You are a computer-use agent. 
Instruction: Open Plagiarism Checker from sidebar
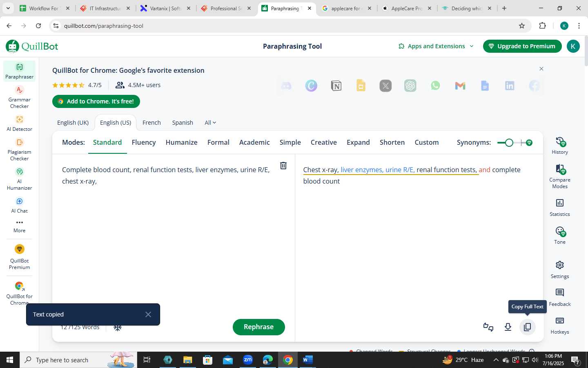[19, 150]
